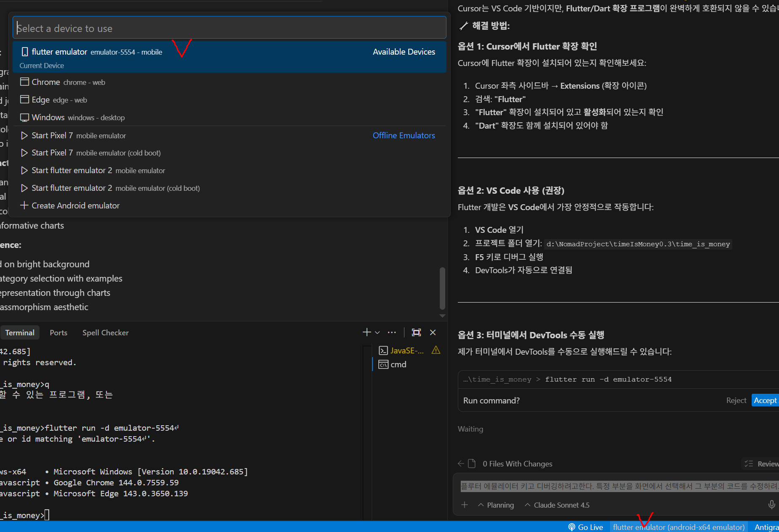Choose Edge web device
Screen dimensions: 779x532
pyautogui.click(x=229, y=100)
